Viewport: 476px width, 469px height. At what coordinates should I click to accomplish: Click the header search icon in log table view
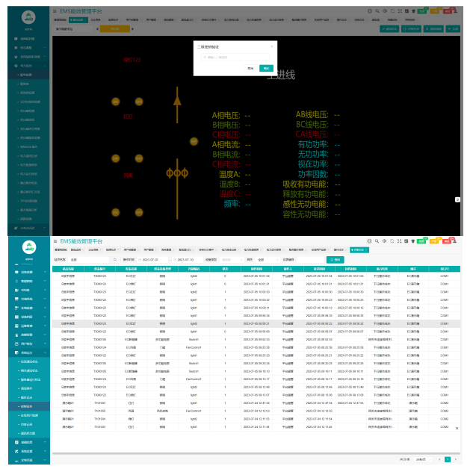(377, 241)
